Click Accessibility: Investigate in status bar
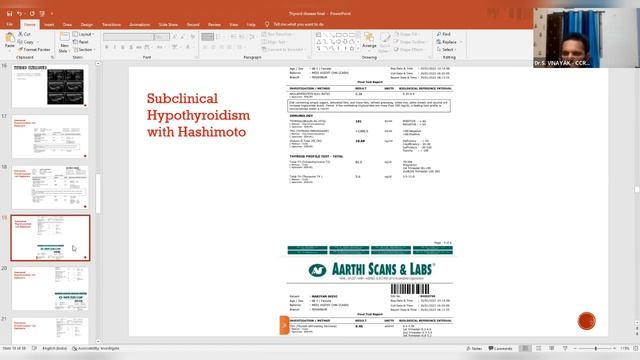Image resolution: width=640 pixels, height=360 pixels. 96,349
